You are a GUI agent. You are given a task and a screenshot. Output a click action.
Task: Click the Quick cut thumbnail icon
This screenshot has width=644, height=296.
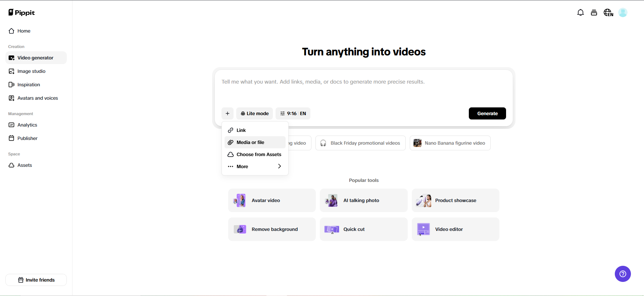tap(332, 229)
